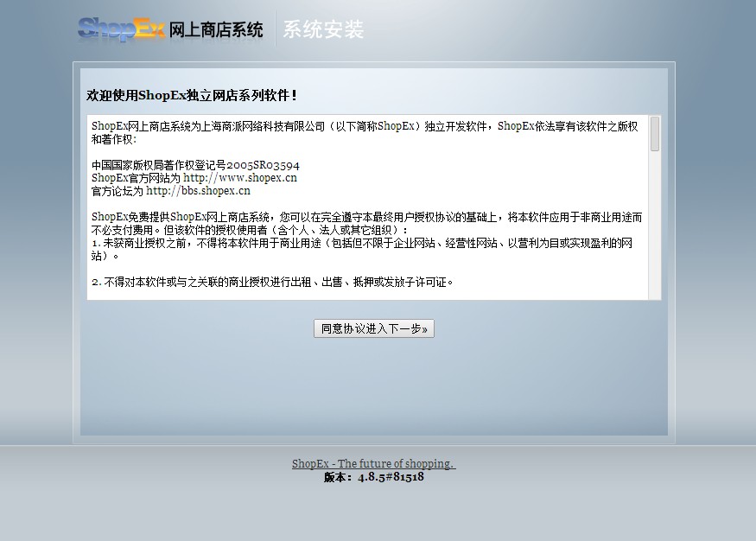Click the 欢迎使用ShopEx独立网店系列软件 welcome heading
756x541 pixels.
coord(192,95)
